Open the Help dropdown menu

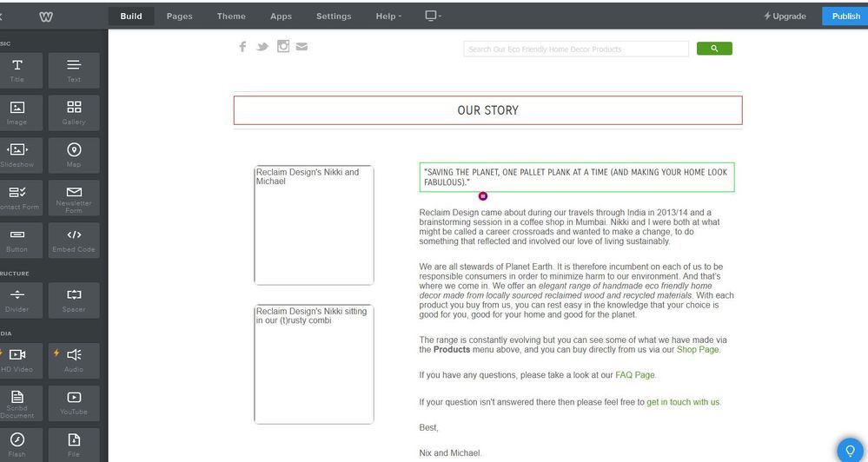(388, 16)
